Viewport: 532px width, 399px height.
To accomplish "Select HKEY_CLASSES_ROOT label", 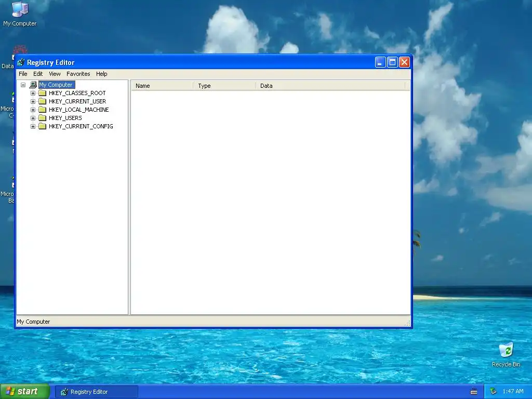I will (77, 93).
